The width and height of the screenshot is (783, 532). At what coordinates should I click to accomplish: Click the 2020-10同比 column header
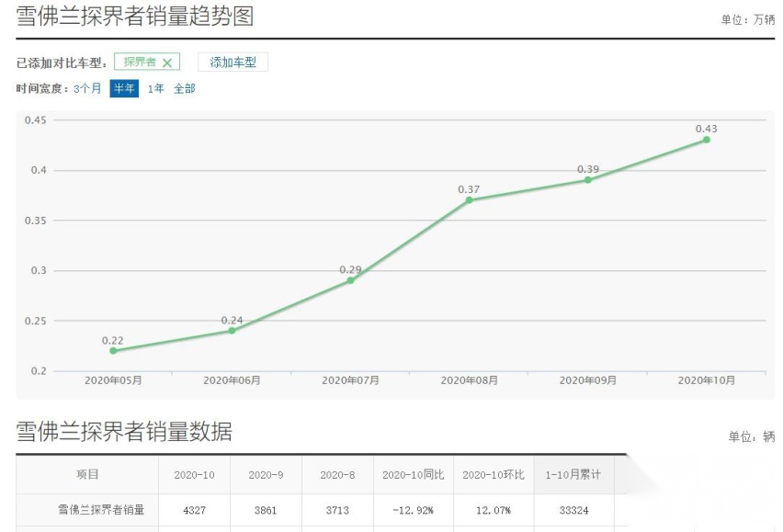pos(413,475)
